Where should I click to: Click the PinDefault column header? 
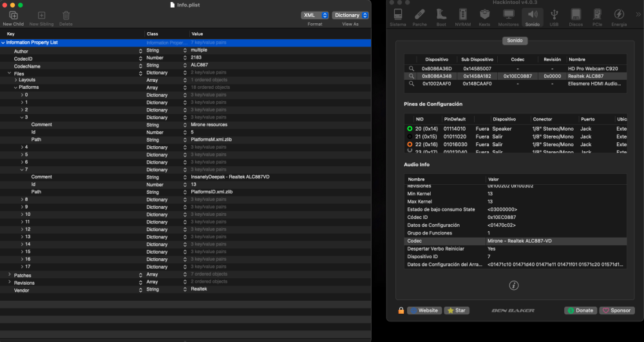tap(455, 119)
